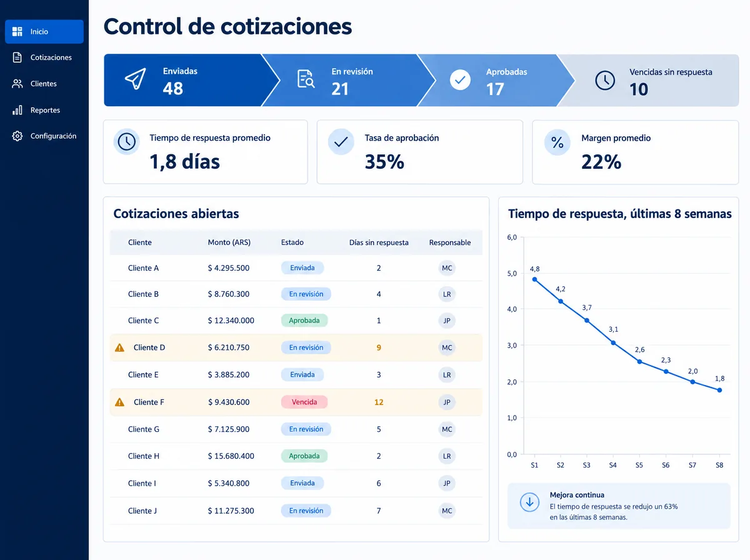The width and height of the screenshot is (750, 560).
Task: Click the document search icon in En revisión
Action: 306,80
